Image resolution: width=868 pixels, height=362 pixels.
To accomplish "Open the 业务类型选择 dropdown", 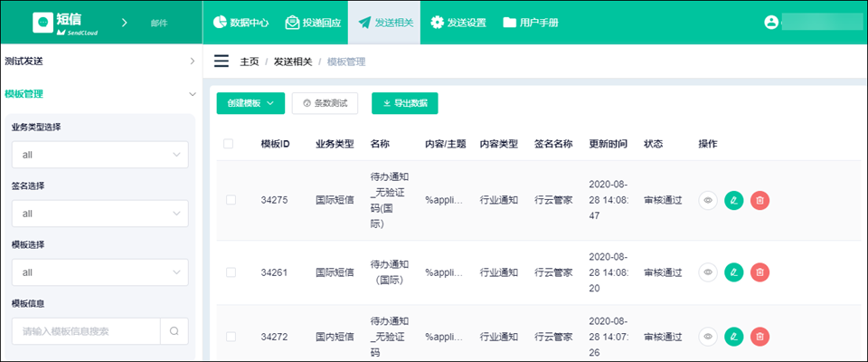I will [x=99, y=155].
